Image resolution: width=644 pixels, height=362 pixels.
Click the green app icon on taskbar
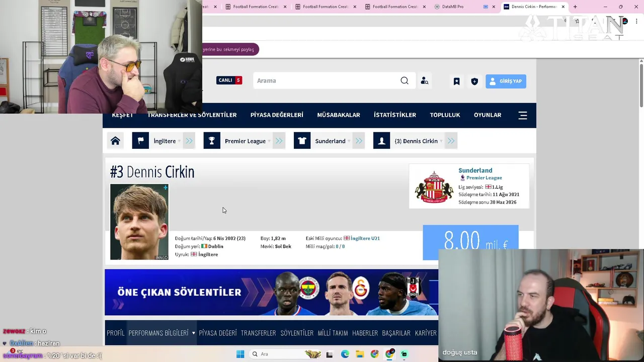coord(404,354)
